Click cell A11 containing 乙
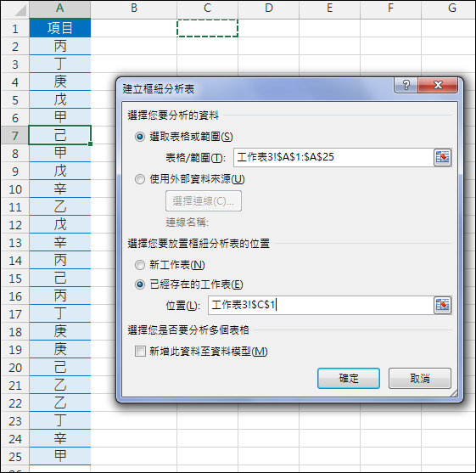 (x=59, y=207)
